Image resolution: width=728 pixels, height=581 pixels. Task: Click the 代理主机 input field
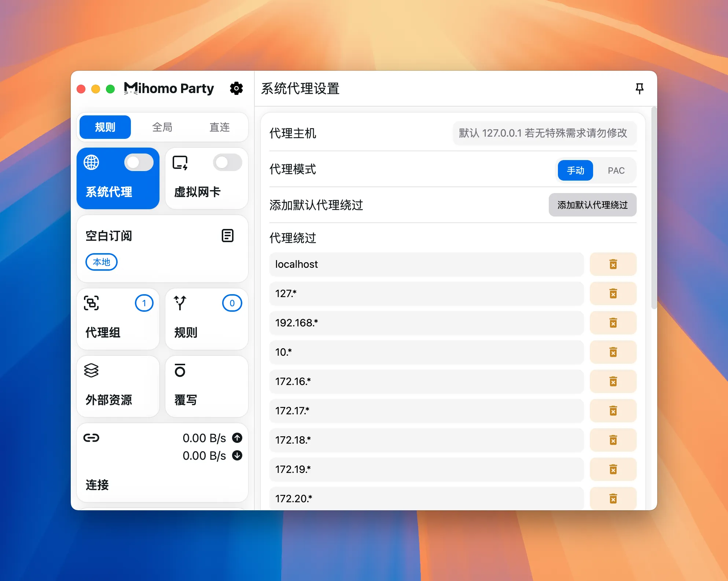544,133
